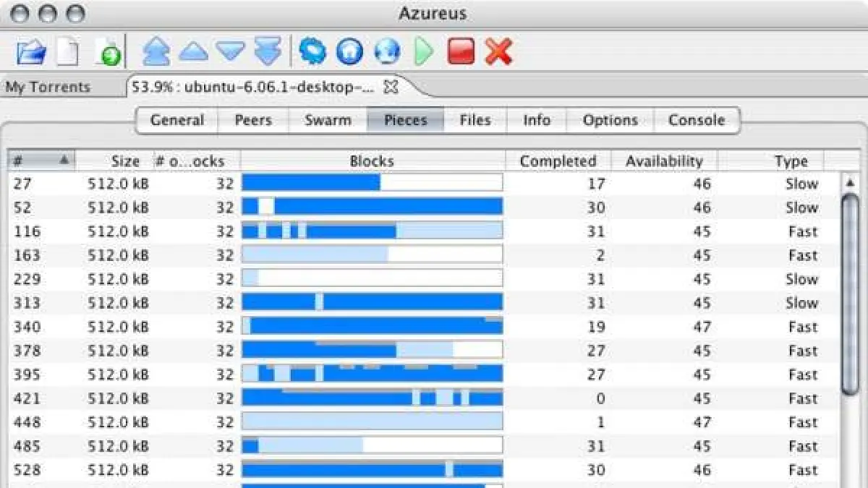
Task: Click the blue gear icon in toolbar
Action: coord(313,52)
